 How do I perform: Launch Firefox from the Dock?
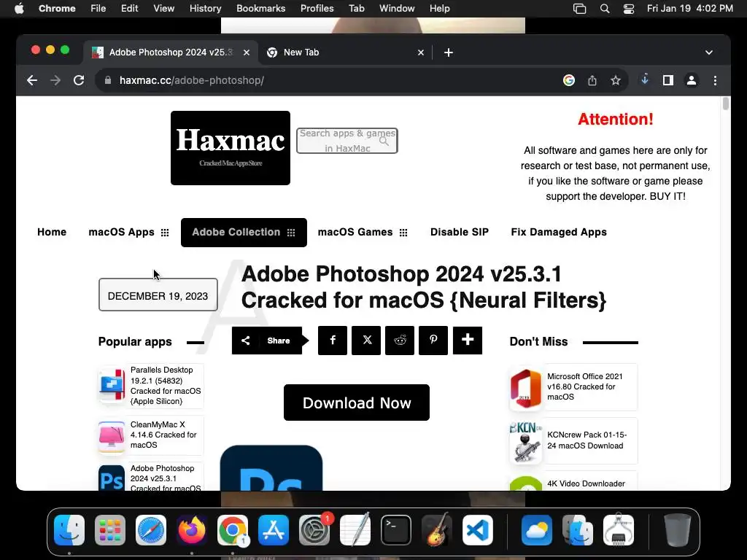click(x=192, y=530)
